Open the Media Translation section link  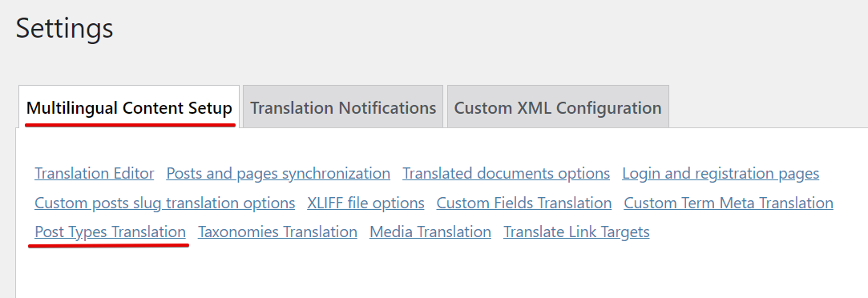(x=430, y=232)
